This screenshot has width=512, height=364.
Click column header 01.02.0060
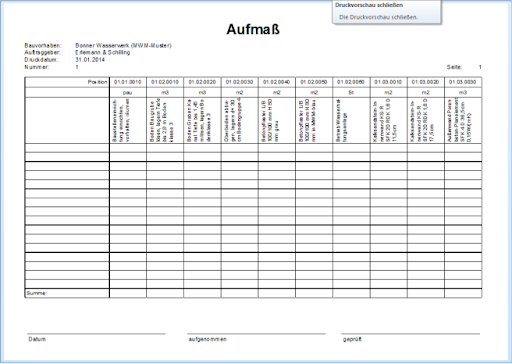pos(351,82)
